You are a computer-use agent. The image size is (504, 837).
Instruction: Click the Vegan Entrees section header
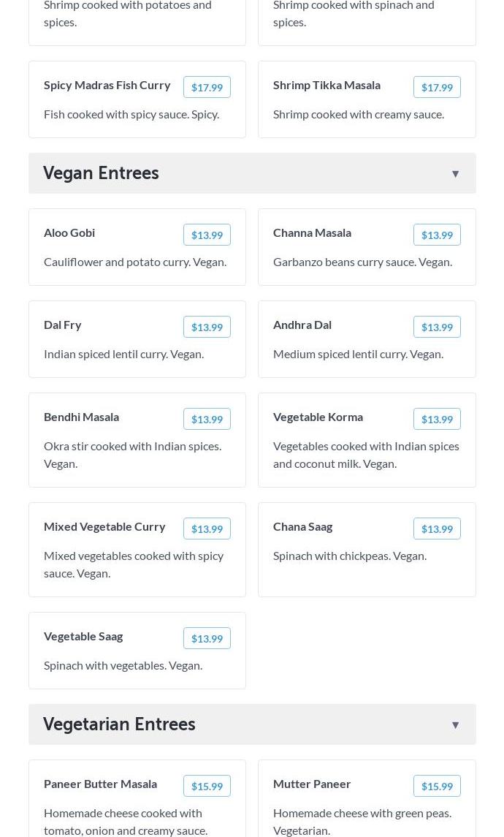pos(101,173)
